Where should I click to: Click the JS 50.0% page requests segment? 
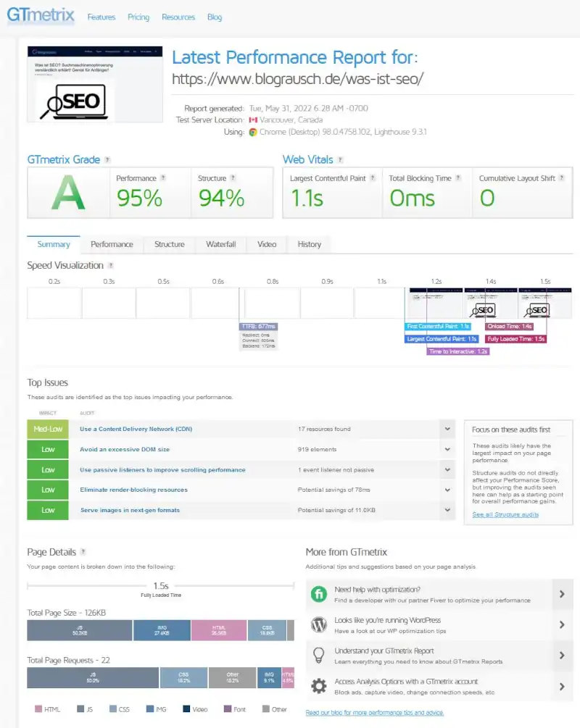(93, 678)
